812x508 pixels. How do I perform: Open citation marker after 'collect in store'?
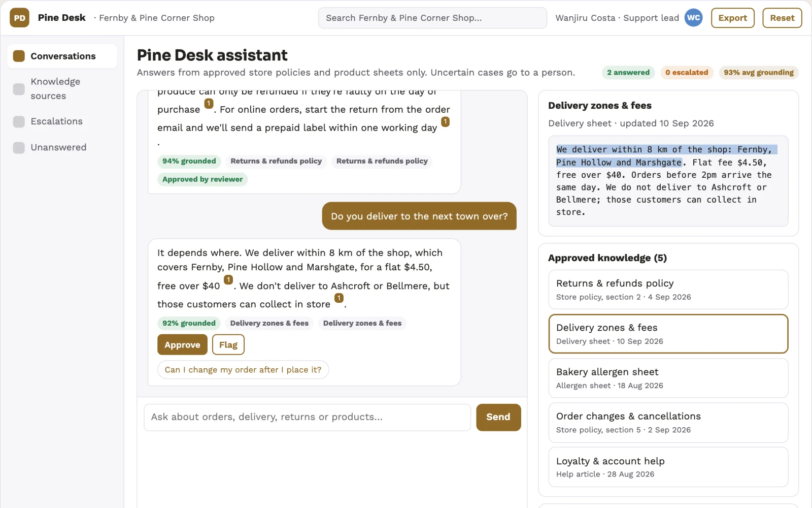pos(339,298)
